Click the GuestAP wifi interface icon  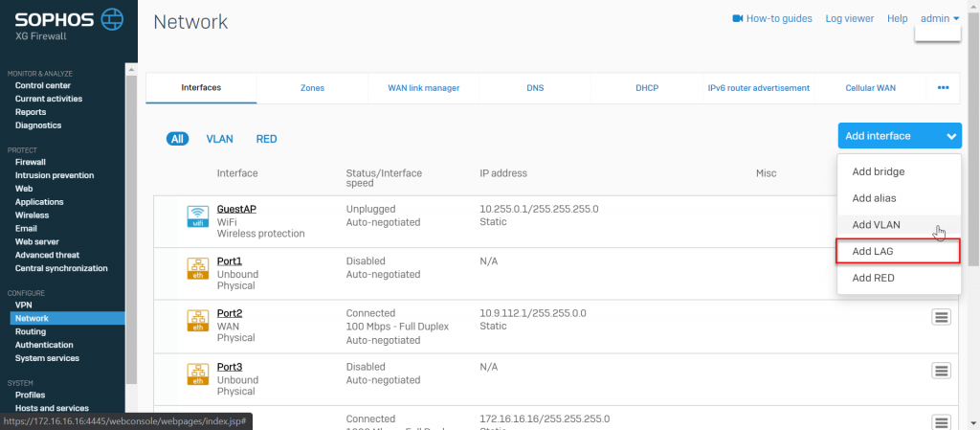198,215
